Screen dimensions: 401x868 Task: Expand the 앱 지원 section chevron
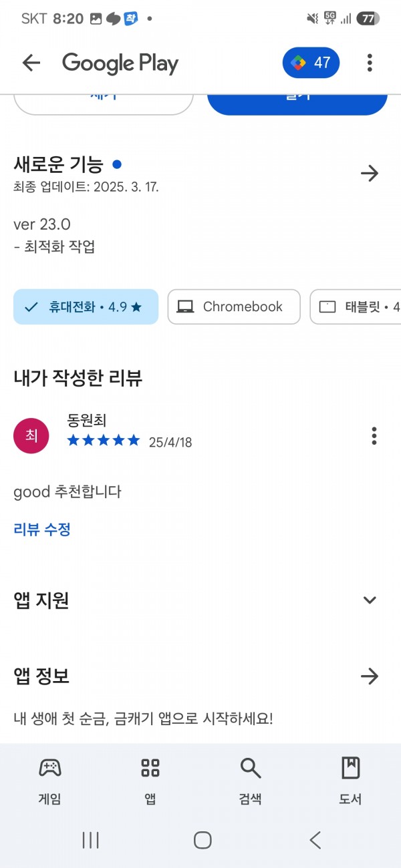point(370,600)
